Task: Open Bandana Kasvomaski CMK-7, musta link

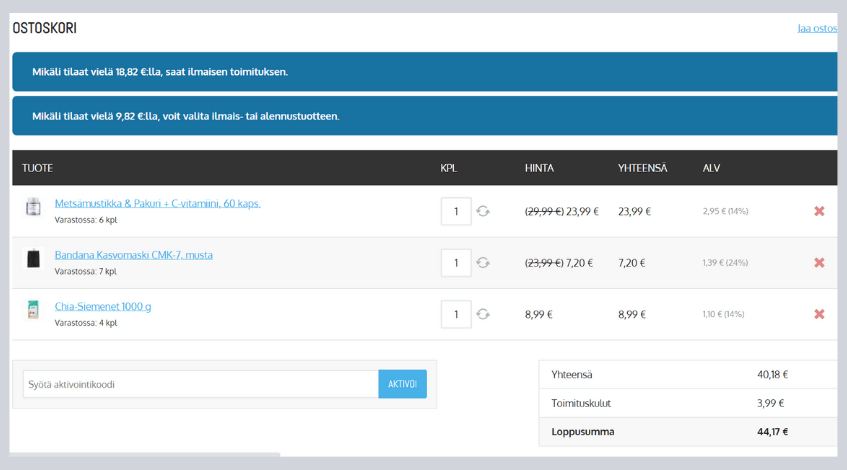Action: pos(133,255)
